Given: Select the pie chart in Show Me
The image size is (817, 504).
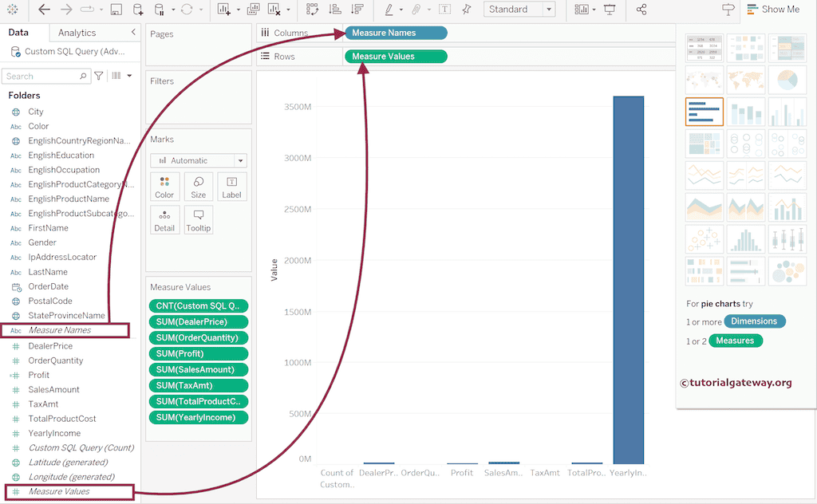Looking at the screenshot, I should click(x=787, y=80).
